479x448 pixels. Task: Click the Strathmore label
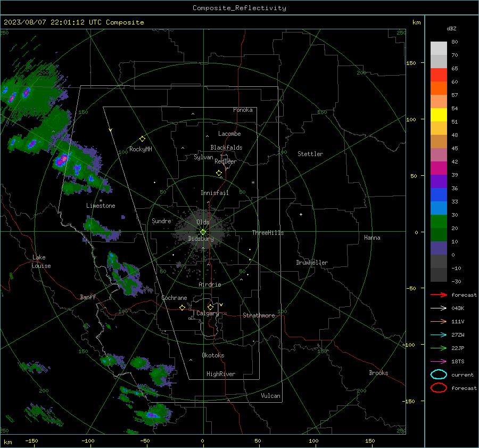point(259,315)
